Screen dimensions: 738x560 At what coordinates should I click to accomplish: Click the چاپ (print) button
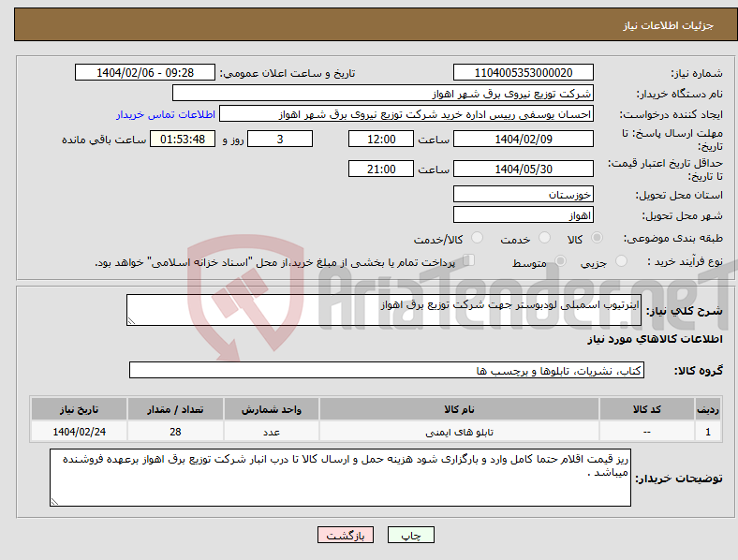click(x=410, y=535)
